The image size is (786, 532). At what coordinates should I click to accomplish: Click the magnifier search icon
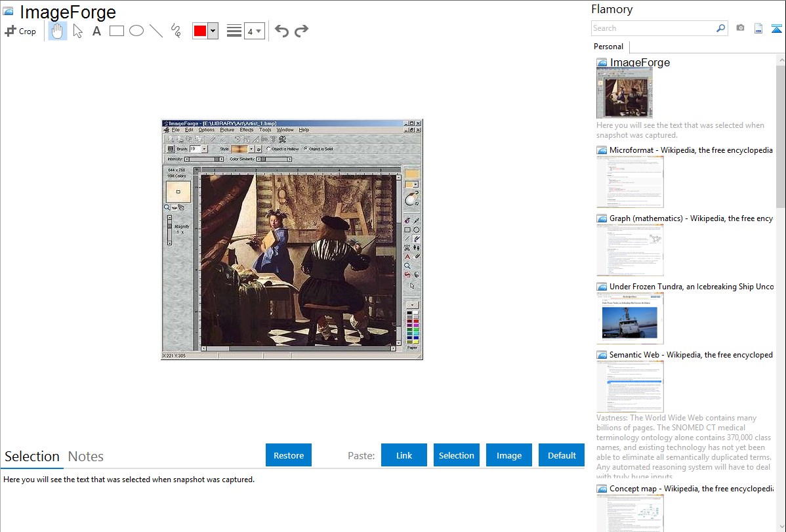point(720,28)
